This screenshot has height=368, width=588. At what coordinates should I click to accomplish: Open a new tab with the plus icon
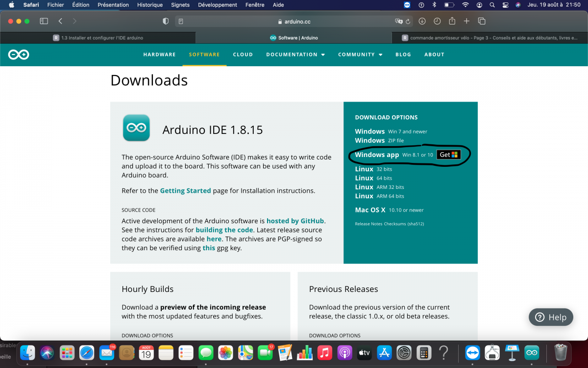coord(466,21)
